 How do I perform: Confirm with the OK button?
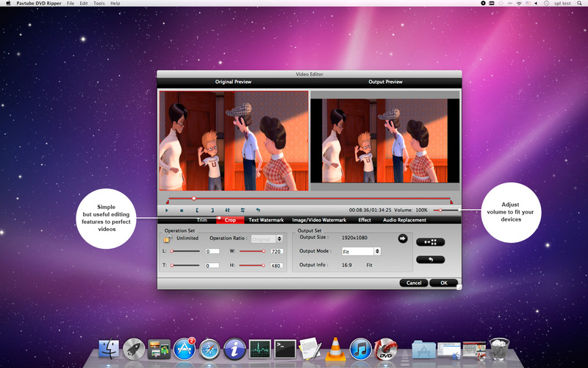point(444,283)
